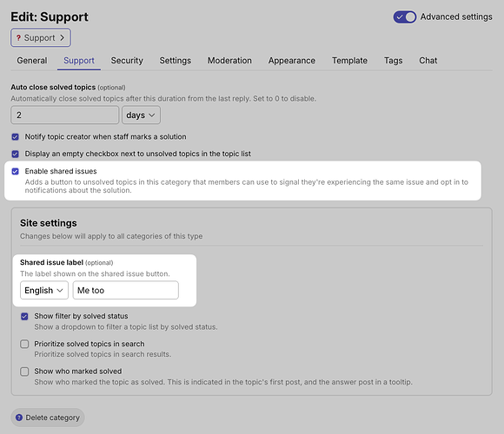Click the auto close duration number field
504x434 pixels.
click(65, 115)
